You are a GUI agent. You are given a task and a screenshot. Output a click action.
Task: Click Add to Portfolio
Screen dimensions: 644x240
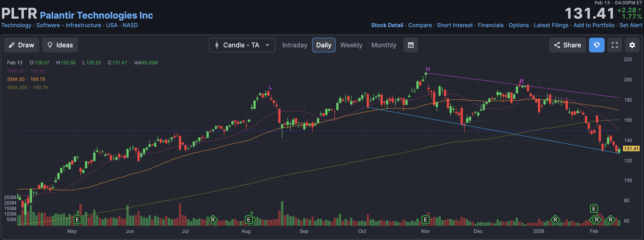pyautogui.click(x=594, y=25)
